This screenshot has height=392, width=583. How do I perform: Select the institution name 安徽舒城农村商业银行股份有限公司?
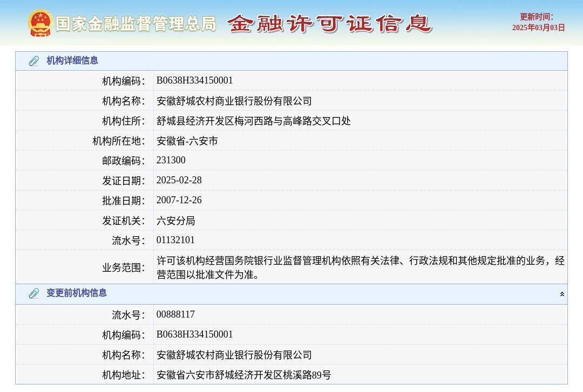coord(233,101)
